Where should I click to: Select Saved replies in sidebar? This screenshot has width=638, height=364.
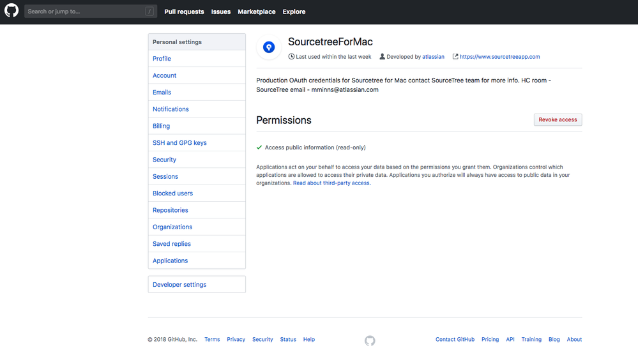pos(197,243)
